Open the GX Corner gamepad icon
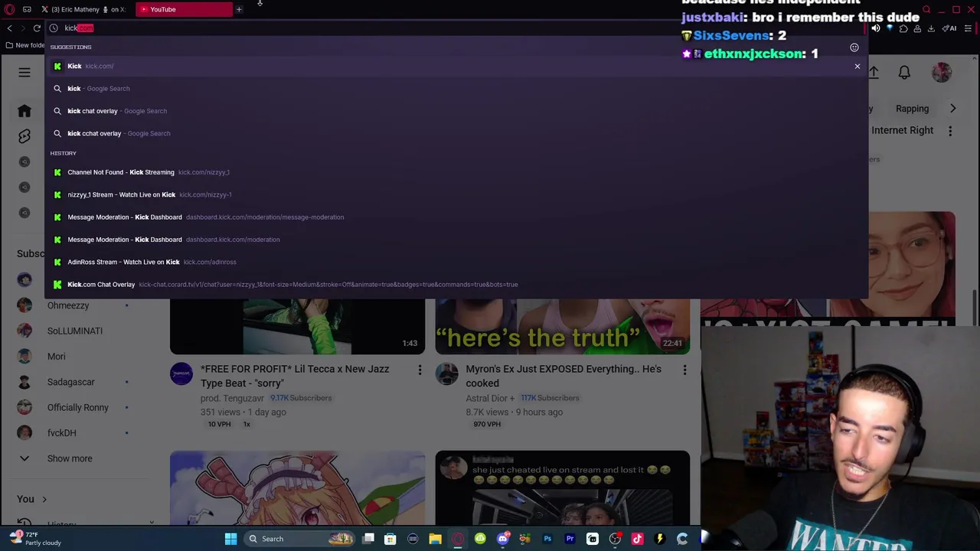The height and width of the screenshot is (551, 980). pyautogui.click(x=27, y=9)
